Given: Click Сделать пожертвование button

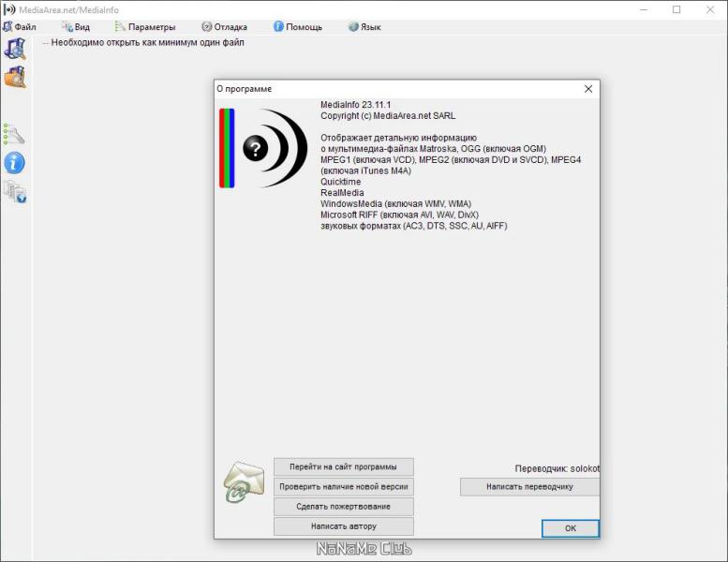Looking at the screenshot, I should [344, 507].
